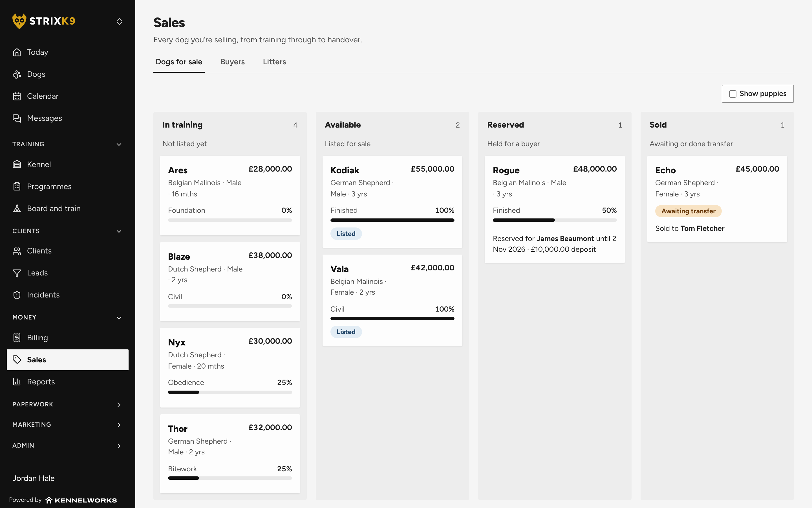Click Blaze's price £38,000.00
Image resolution: width=812 pixels, height=508 pixels.
(270, 255)
